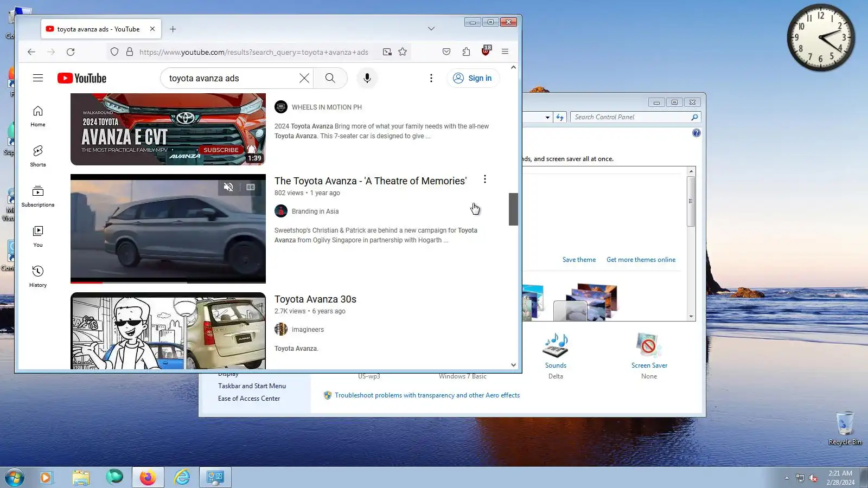This screenshot has height=488, width=868.
Task: Open Toyota Avanza 30s cartoon thumbnail
Action: pyautogui.click(x=168, y=331)
